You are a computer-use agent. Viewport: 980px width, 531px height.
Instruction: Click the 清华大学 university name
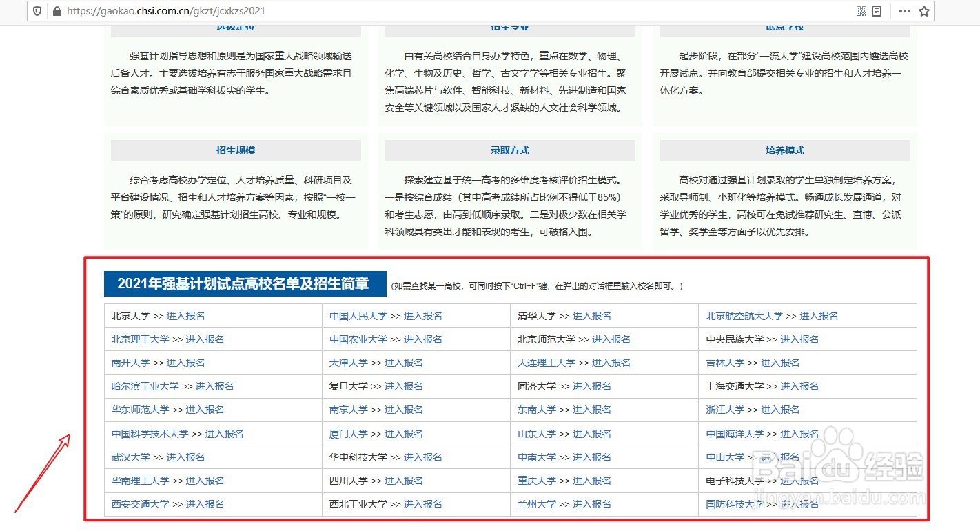pyautogui.click(x=537, y=316)
